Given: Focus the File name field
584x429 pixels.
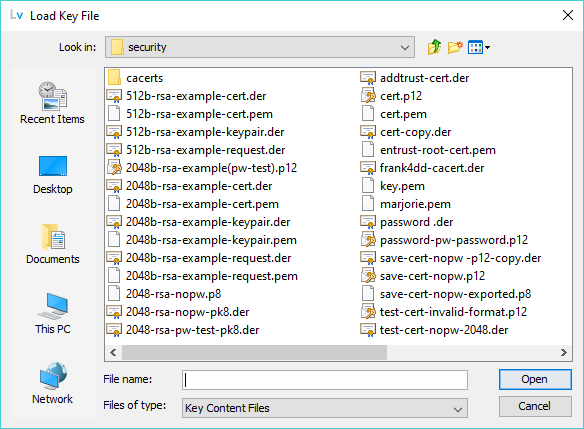Looking at the screenshot, I should [325, 380].
